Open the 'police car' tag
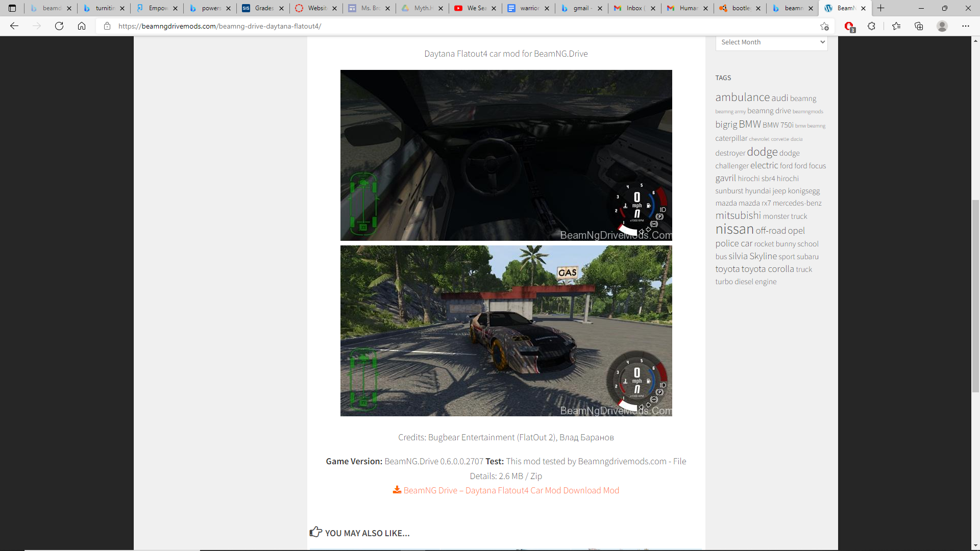 click(x=734, y=243)
